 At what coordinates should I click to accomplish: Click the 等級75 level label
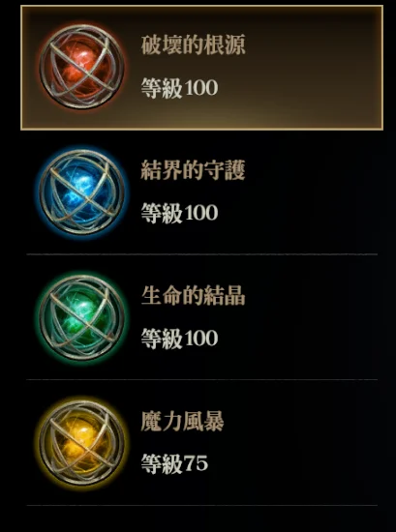click(174, 464)
